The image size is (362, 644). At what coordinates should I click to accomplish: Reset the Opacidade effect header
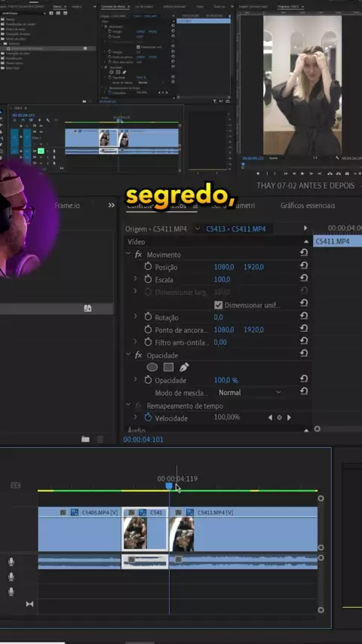(304, 353)
